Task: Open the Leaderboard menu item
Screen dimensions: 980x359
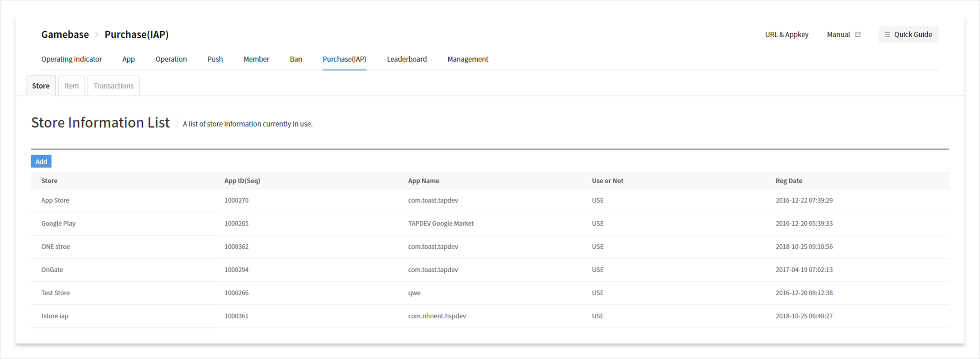Action: coord(407,59)
